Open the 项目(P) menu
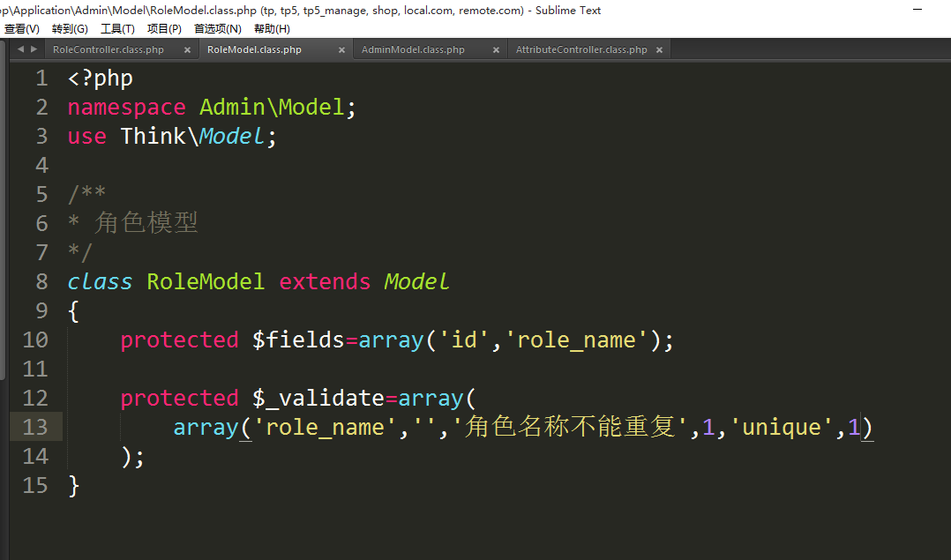The image size is (951, 560). tap(164, 29)
